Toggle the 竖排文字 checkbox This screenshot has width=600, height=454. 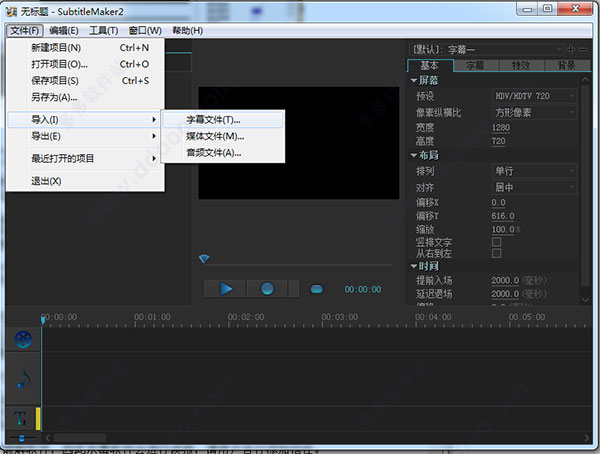pyautogui.click(x=496, y=242)
